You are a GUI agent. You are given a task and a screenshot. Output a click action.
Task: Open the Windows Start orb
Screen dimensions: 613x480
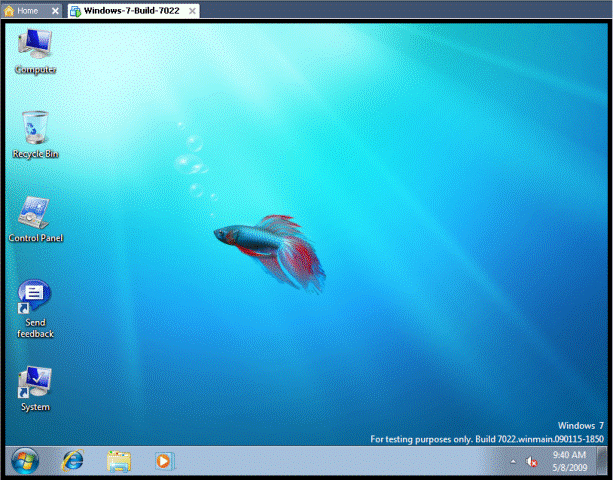pos(25,460)
